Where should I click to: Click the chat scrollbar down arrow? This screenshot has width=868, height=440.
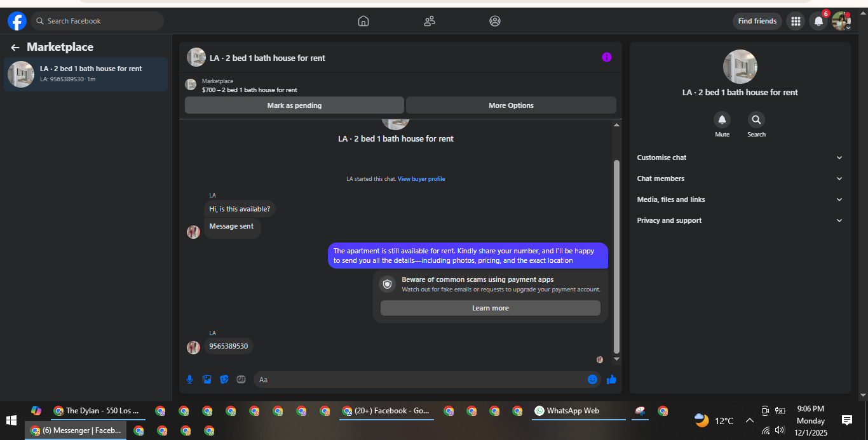pos(616,359)
